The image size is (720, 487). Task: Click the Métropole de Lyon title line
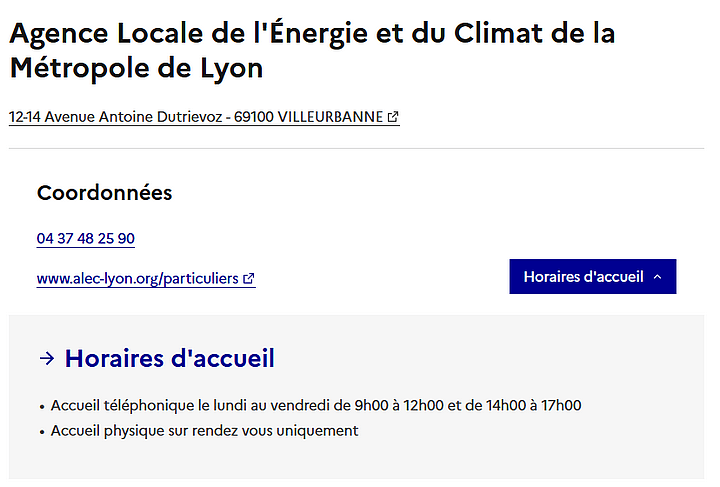click(x=136, y=69)
